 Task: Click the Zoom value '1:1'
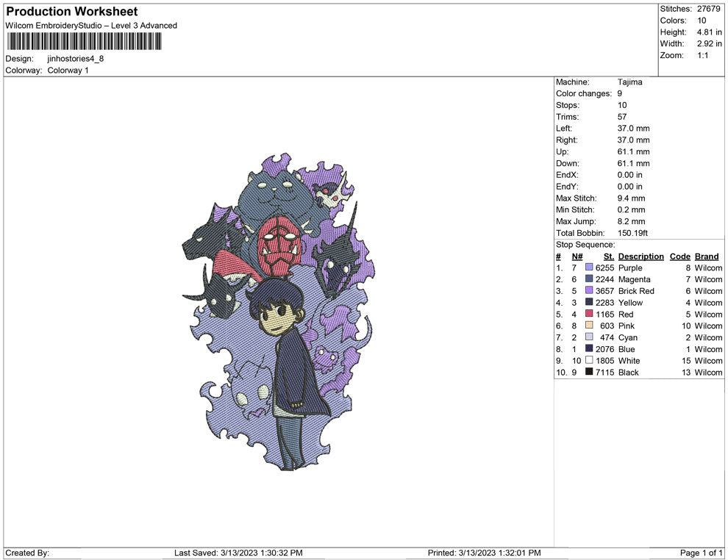(x=702, y=55)
